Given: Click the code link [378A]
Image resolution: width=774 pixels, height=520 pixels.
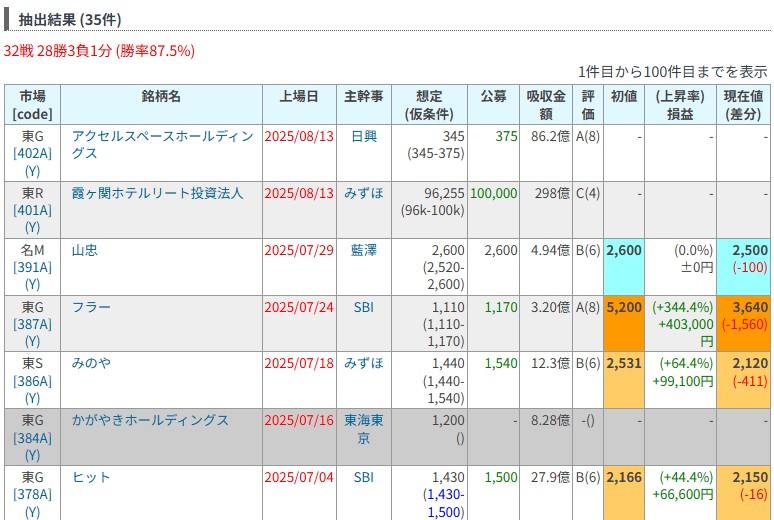Looking at the screenshot, I should pos(32,494).
